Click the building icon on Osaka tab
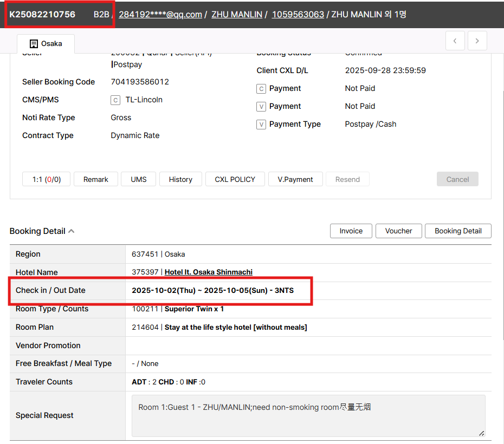504x444 pixels. 34,44
